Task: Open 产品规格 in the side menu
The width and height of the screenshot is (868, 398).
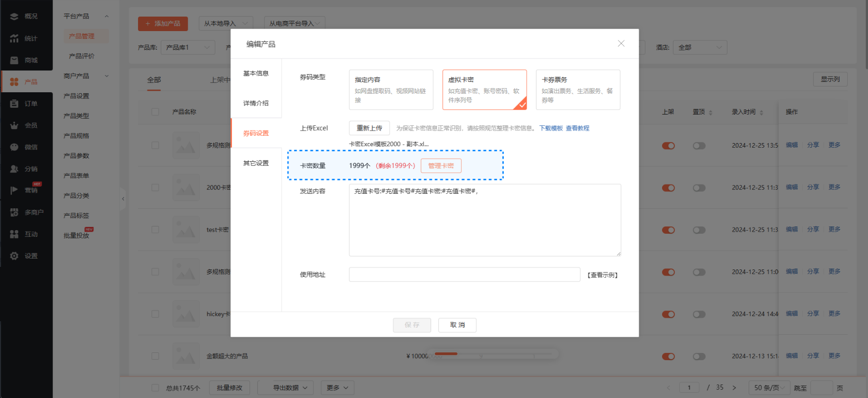Action: pos(76,136)
